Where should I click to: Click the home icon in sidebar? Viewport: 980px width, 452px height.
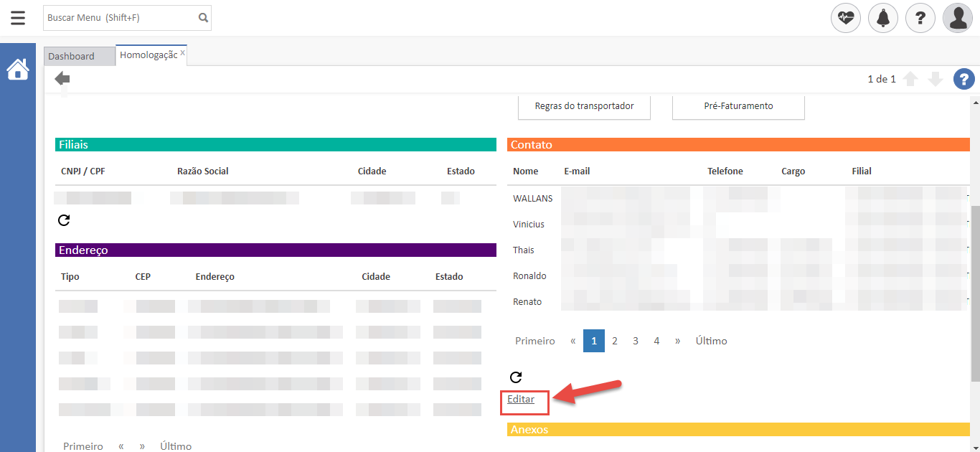[18, 70]
